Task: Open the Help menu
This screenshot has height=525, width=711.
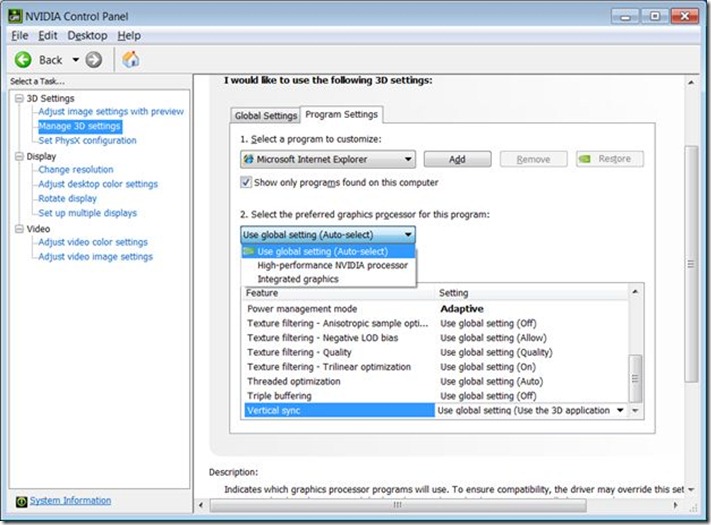Action: 129,35
